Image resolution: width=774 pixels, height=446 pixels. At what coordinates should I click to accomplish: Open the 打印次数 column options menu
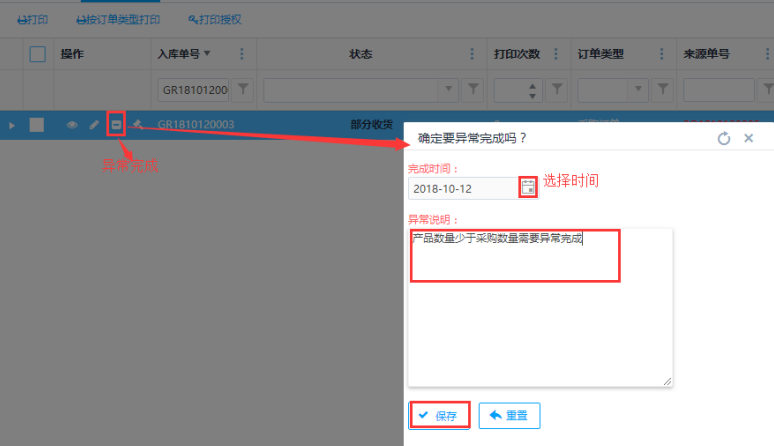pos(555,54)
